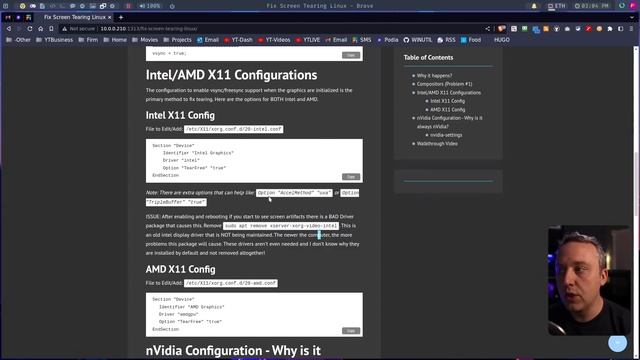Screen dimensions: 640x360
Task: Open the Extensions puzzle piece icon
Action: (610, 29)
